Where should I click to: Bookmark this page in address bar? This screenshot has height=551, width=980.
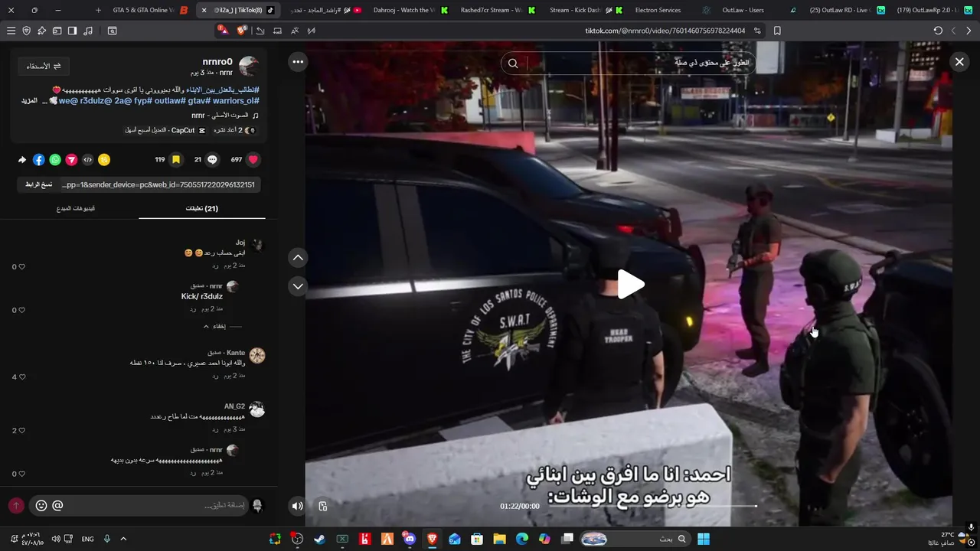[777, 31]
